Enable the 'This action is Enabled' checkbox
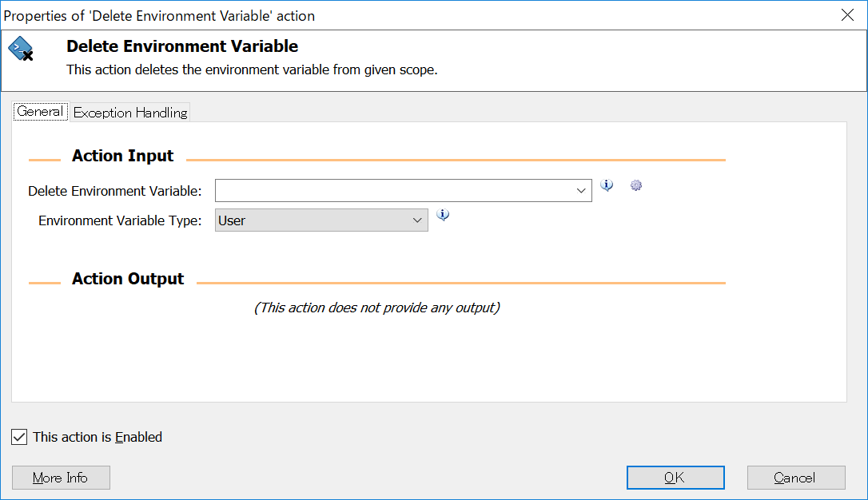Viewport: 868px width, 500px height. tap(18, 437)
